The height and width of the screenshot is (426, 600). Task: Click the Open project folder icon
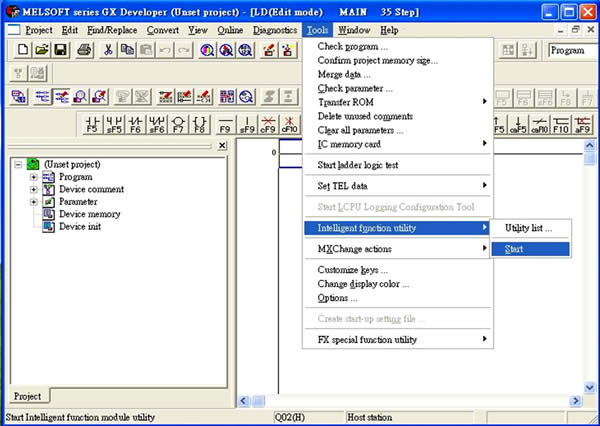coord(40,50)
